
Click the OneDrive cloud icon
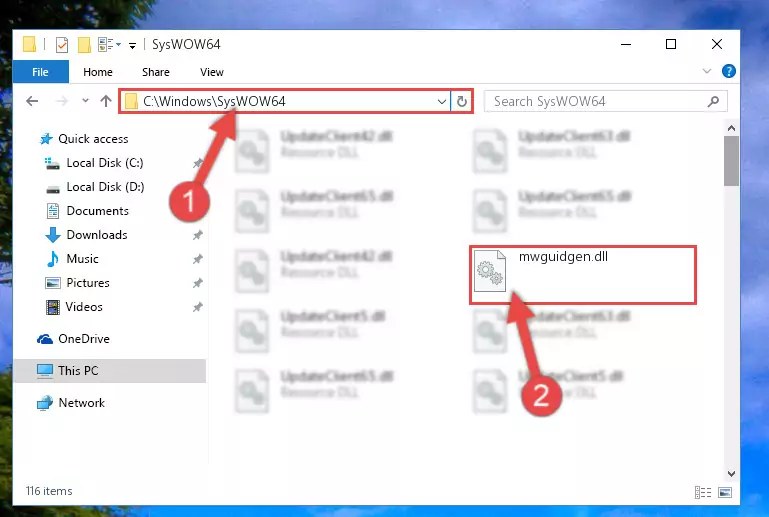coord(45,339)
